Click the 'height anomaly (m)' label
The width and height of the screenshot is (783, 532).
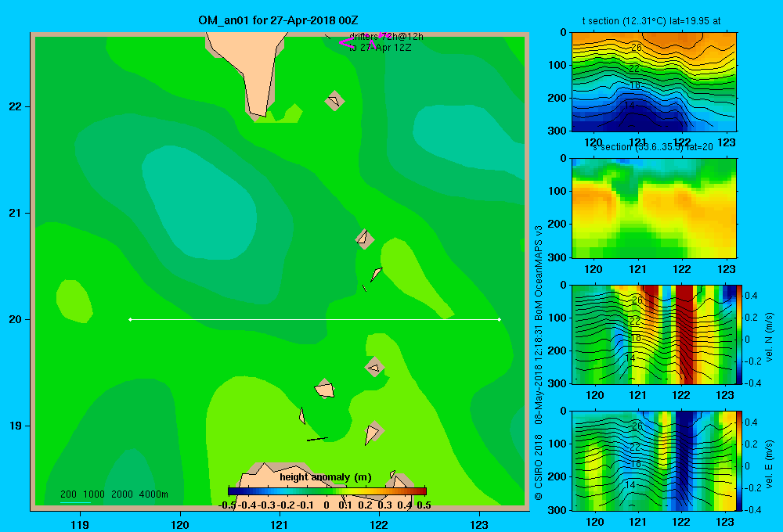coord(326,477)
